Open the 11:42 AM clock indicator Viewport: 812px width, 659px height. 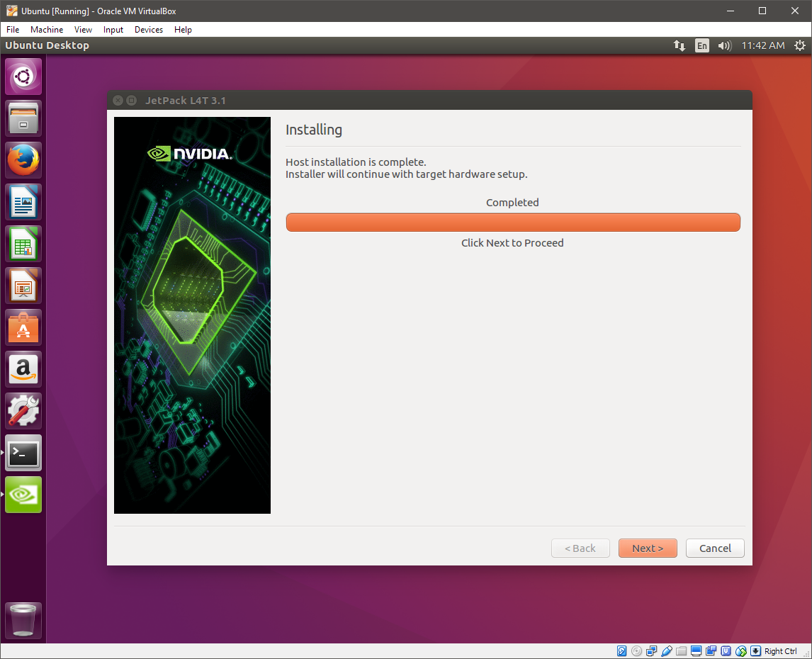pos(763,45)
